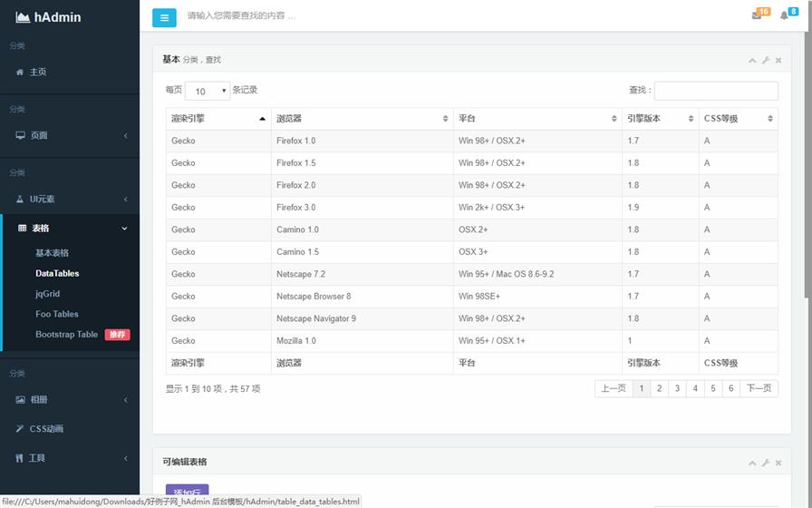Screen dimensions: 812x508
Task: Open Foo Tables submenu item
Action: click(x=57, y=314)
